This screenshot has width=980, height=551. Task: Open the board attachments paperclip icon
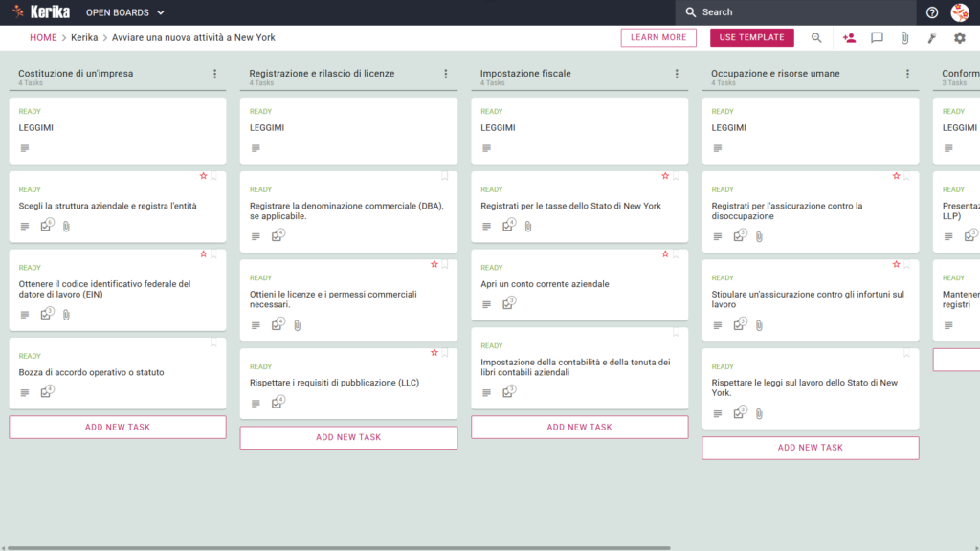click(904, 38)
